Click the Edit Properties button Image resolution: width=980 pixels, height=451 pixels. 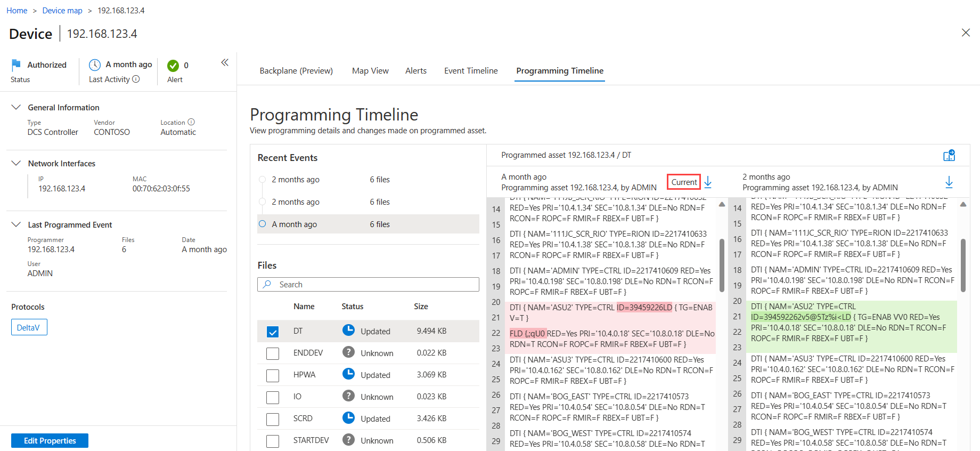click(x=50, y=440)
